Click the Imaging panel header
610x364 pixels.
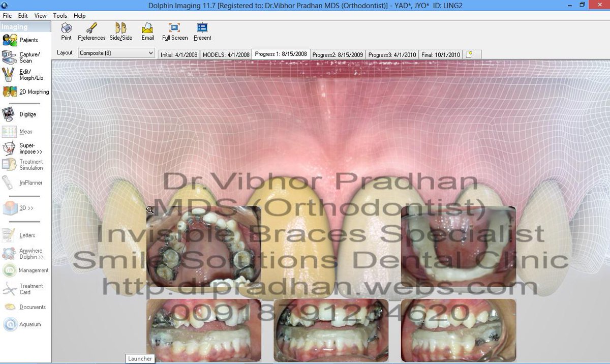pyautogui.click(x=25, y=27)
